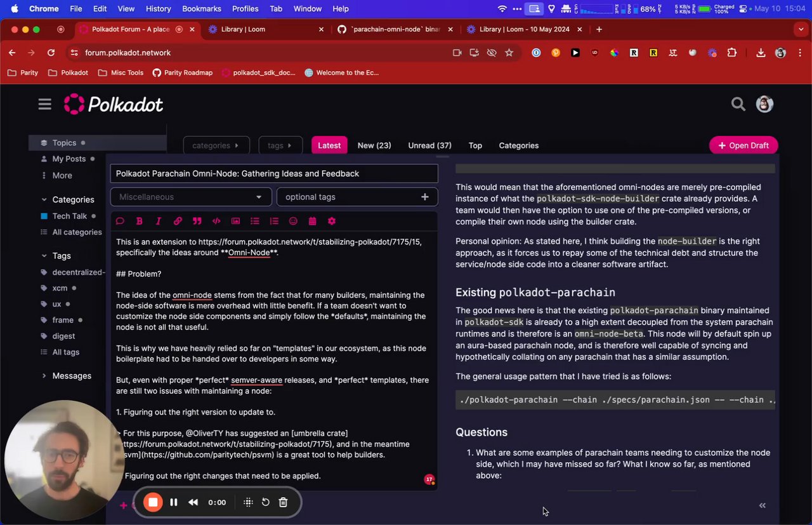The height and width of the screenshot is (525, 812).
Task: Toggle bold formatting in the composer toolbar
Action: [x=139, y=221]
